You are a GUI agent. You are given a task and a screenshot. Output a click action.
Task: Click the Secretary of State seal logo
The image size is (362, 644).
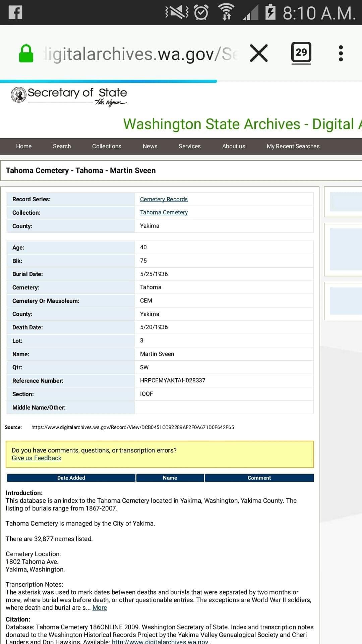click(19, 95)
